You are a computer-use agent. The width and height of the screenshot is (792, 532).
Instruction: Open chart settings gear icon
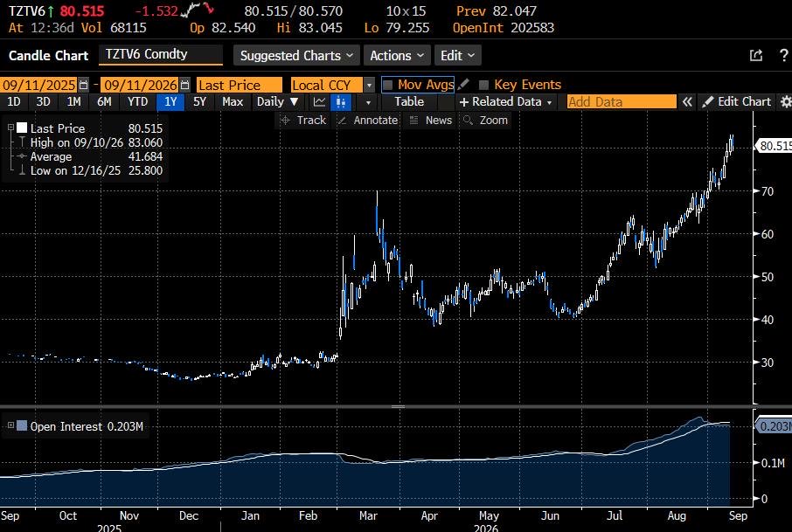coord(785,102)
